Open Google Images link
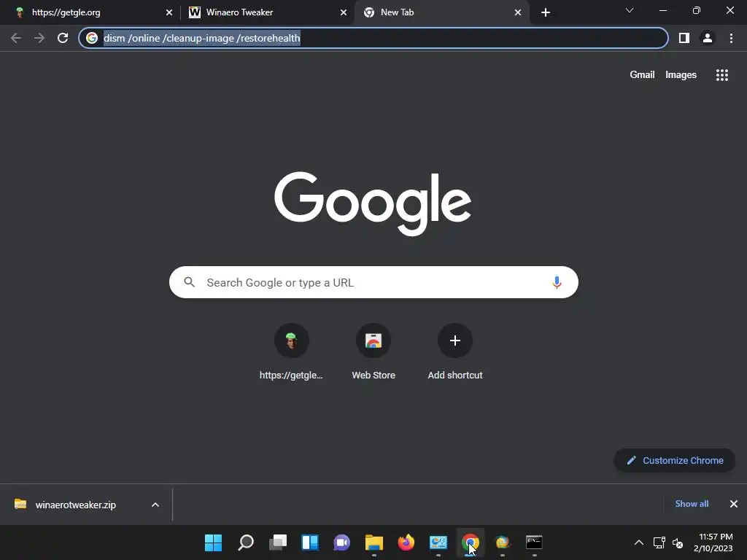The image size is (747, 560). (681, 75)
